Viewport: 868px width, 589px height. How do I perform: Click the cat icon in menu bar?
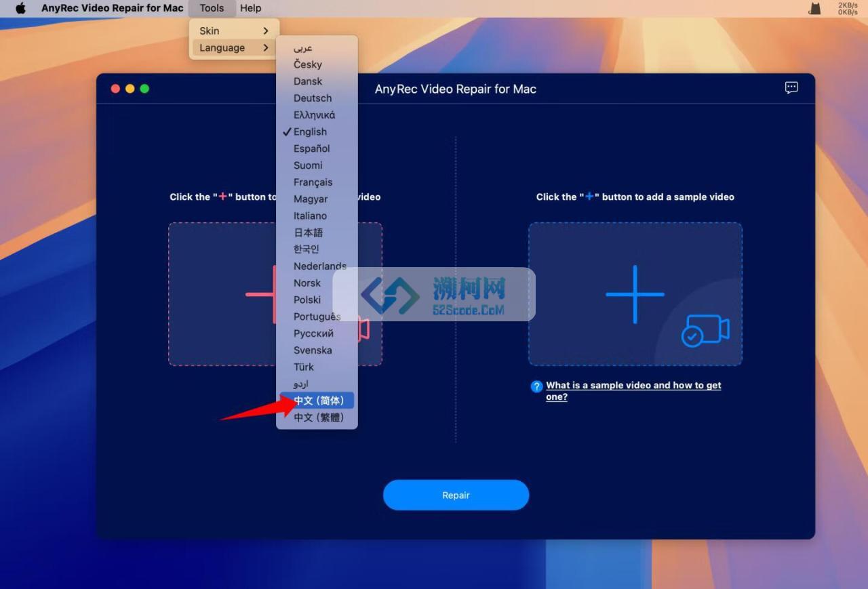tap(814, 8)
